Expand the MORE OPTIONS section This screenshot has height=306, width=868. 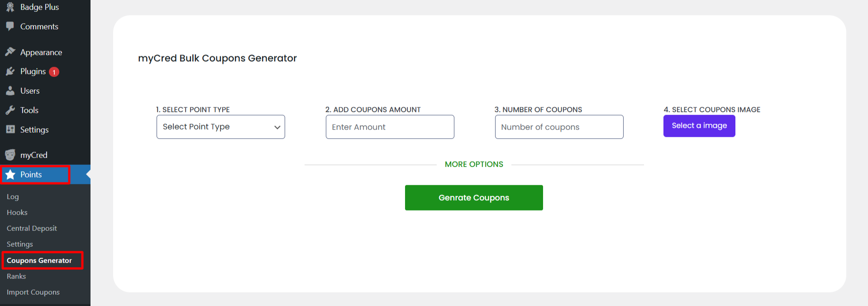pyautogui.click(x=474, y=164)
